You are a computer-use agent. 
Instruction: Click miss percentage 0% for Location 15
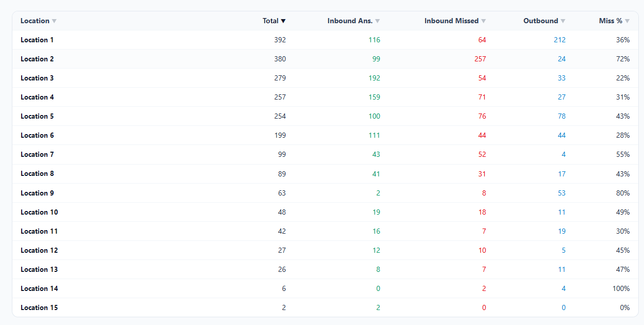625,307
